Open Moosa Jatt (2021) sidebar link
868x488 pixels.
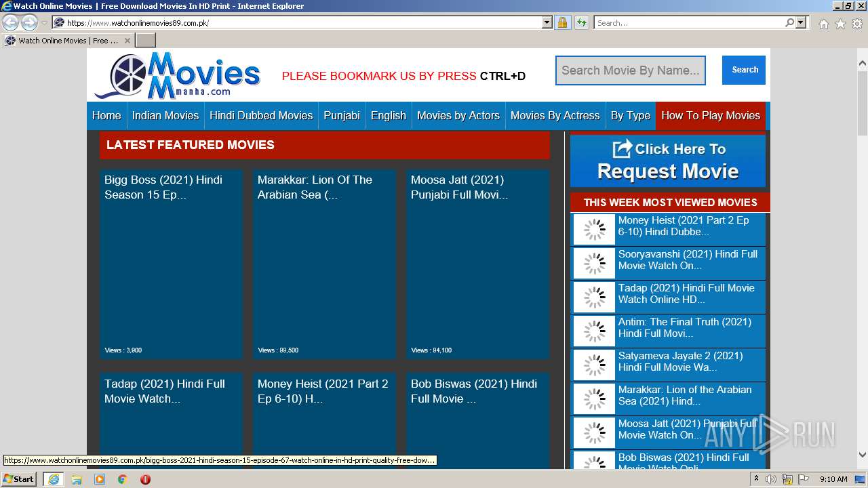coord(688,429)
